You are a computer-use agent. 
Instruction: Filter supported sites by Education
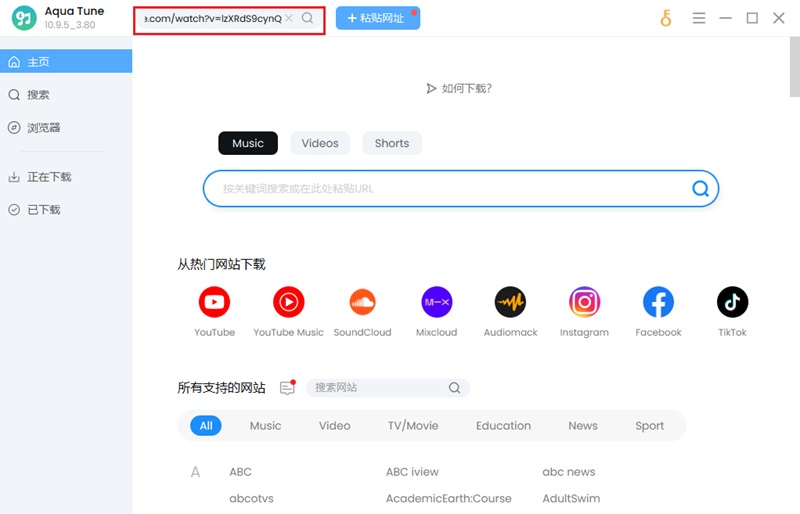tap(503, 426)
